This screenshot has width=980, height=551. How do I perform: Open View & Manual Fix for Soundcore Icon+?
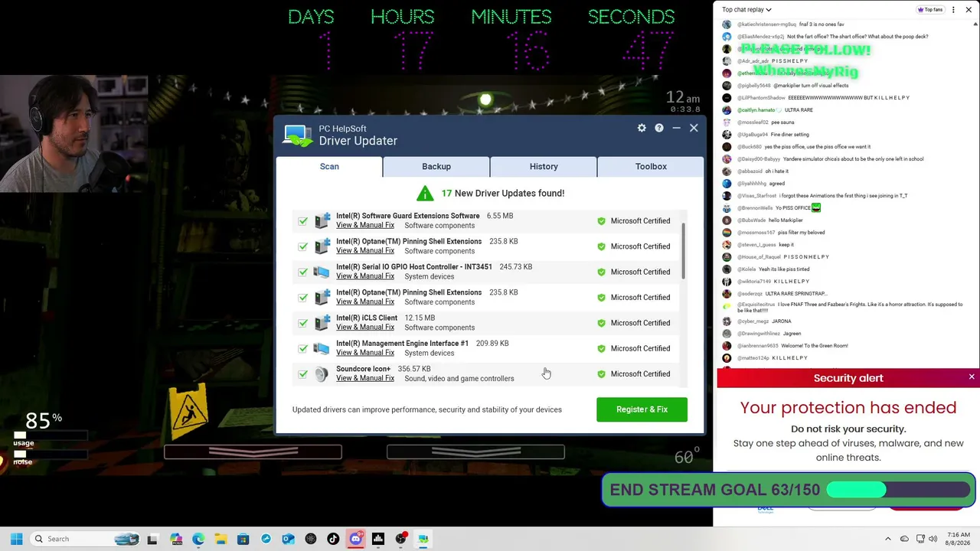[365, 378]
